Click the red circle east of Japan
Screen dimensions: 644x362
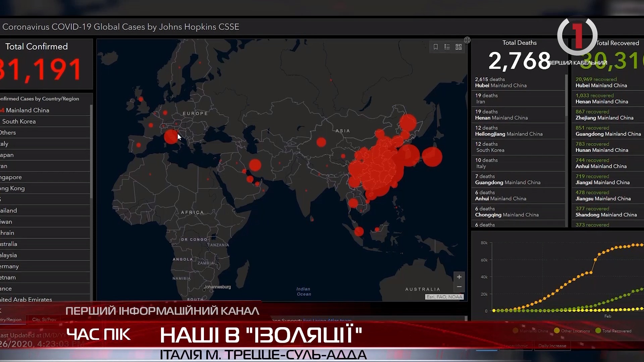(432, 157)
